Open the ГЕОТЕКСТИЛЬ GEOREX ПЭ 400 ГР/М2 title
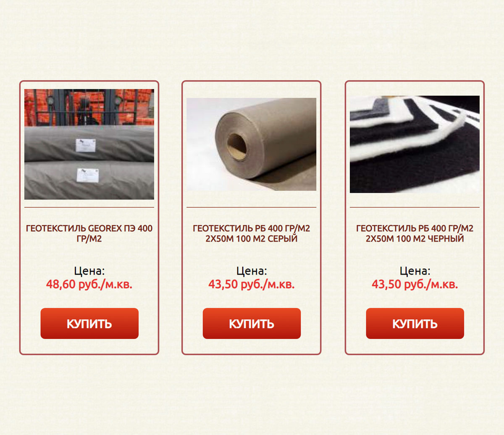The width and height of the screenshot is (504, 435). pos(89,233)
